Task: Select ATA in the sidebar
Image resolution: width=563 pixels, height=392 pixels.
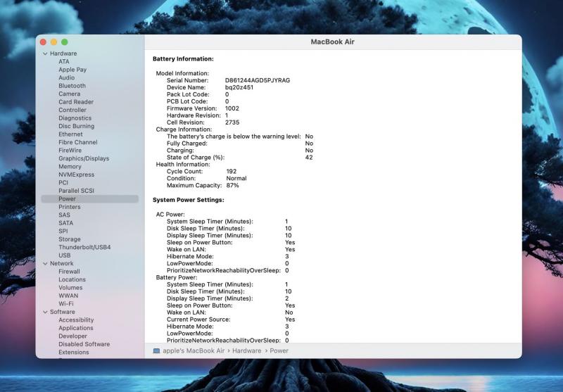Action: tap(64, 61)
